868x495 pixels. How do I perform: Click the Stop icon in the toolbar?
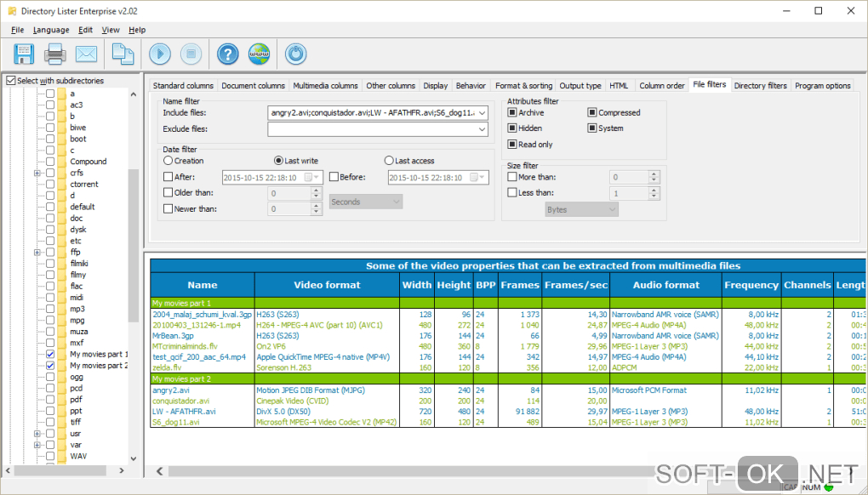pyautogui.click(x=191, y=54)
